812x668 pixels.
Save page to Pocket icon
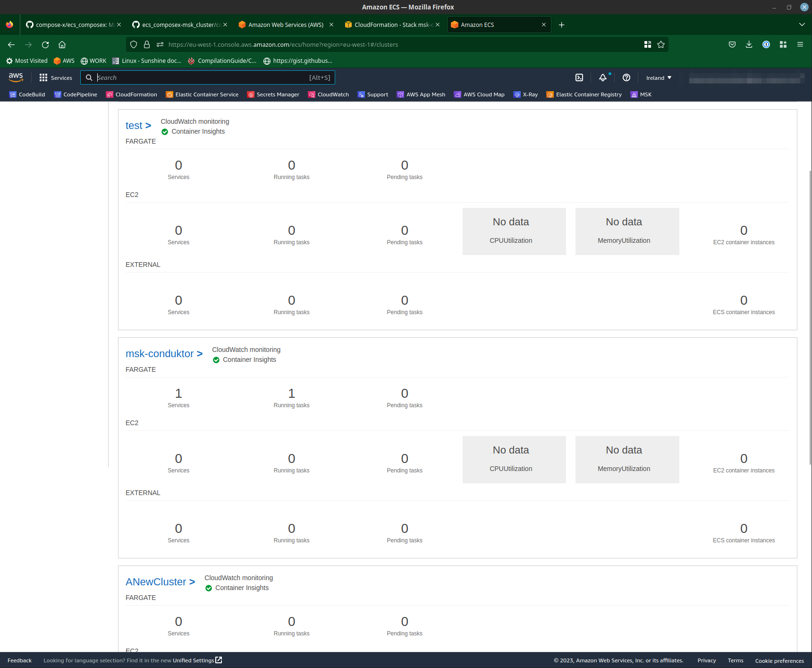click(x=732, y=44)
